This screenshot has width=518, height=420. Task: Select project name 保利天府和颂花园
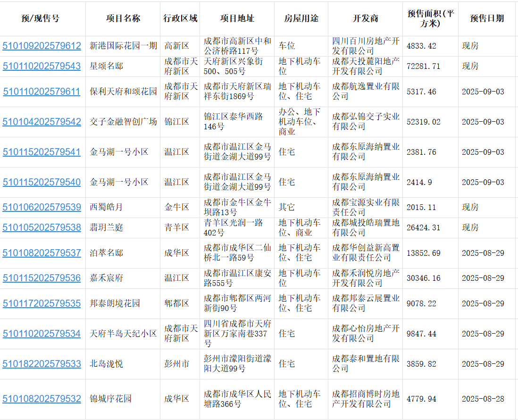click(x=123, y=92)
